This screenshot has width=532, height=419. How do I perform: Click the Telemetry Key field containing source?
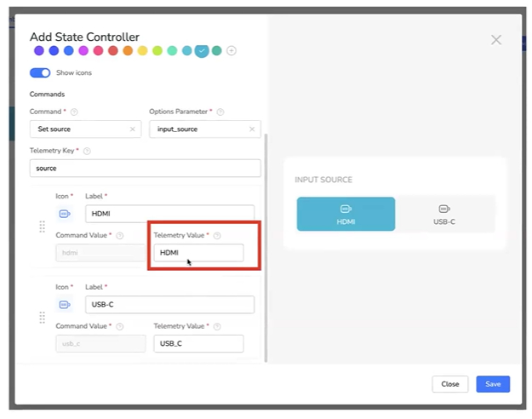click(x=146, y=168)
